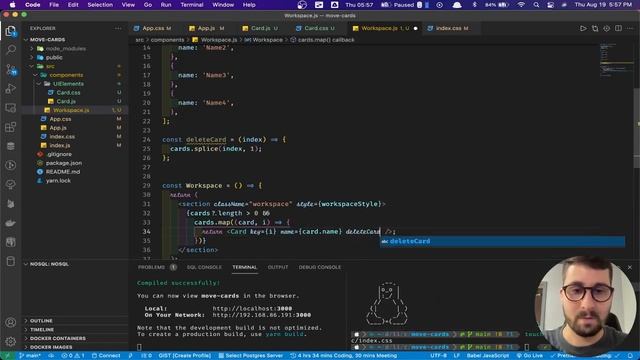Open the database icon in activity bar
Image resolution: width=640 pixels, height=360 pixels.
point(11,146)
